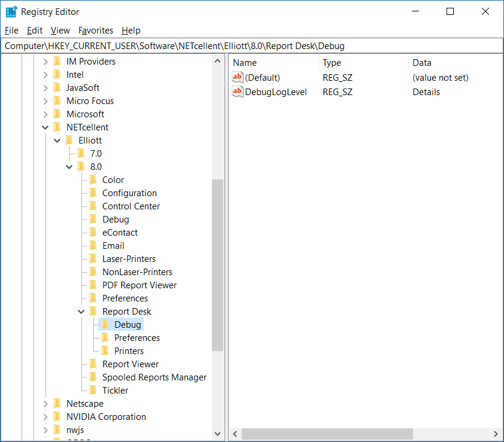The width and height of the screenshot is (504, 442).
Task: Click the values pane horizontal scrollbar thumb
Action: click(327, 434)
